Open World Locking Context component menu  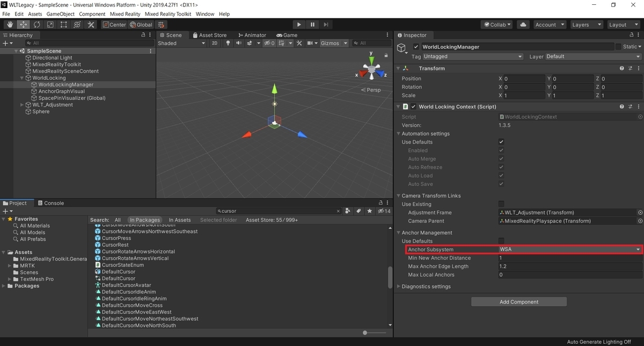pyautogui.click(x=639, y=106)
